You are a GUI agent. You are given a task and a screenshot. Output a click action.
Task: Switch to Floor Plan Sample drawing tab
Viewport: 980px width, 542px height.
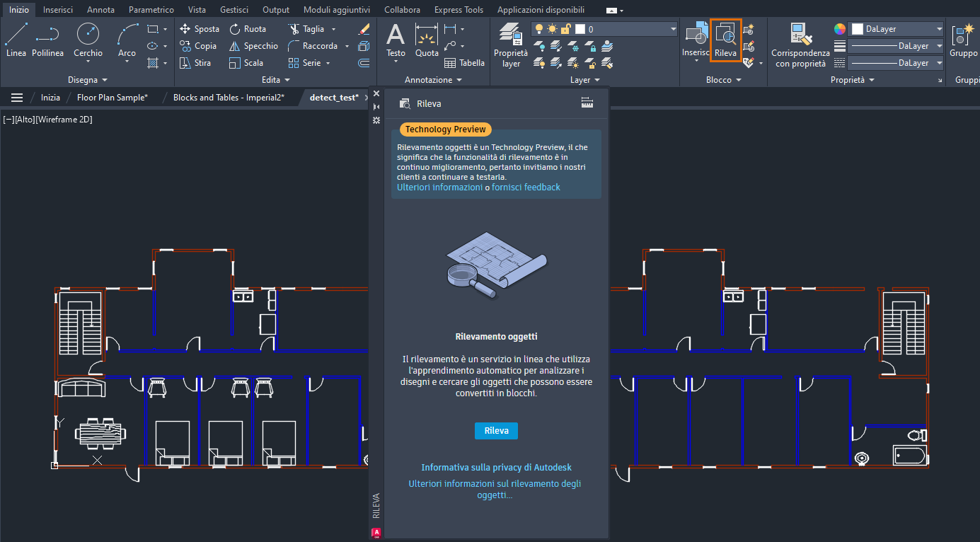113,98
